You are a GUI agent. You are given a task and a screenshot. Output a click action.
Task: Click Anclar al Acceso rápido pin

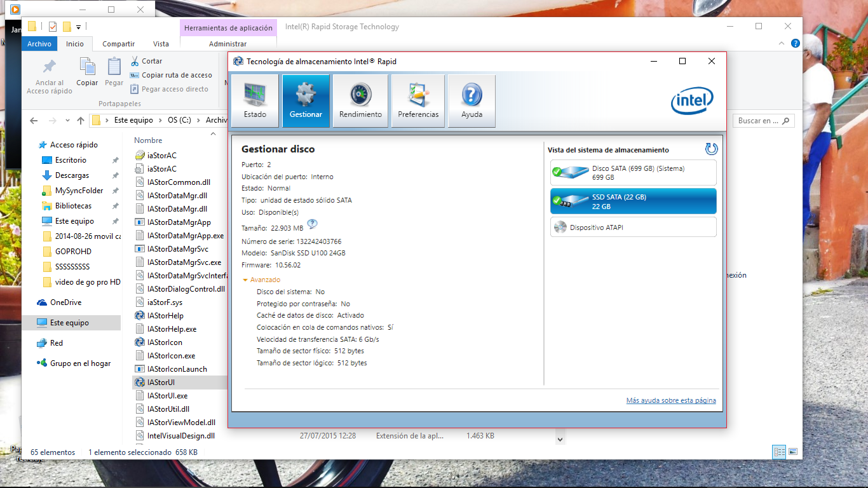coord(50,76)
